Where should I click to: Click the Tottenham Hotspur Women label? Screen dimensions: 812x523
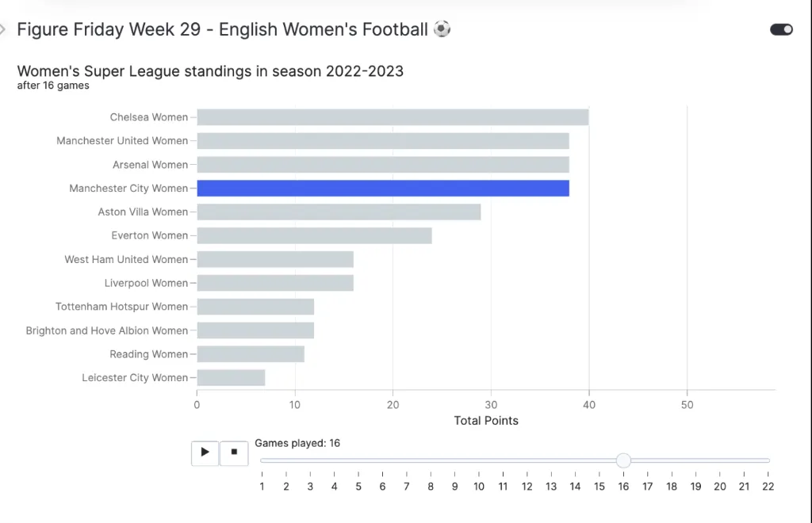[121, 307]
